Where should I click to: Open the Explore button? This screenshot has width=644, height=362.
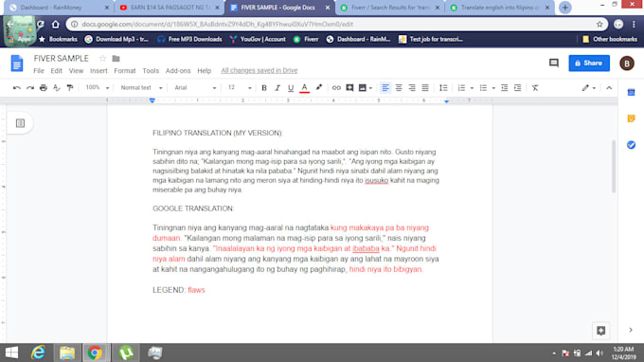600,331
